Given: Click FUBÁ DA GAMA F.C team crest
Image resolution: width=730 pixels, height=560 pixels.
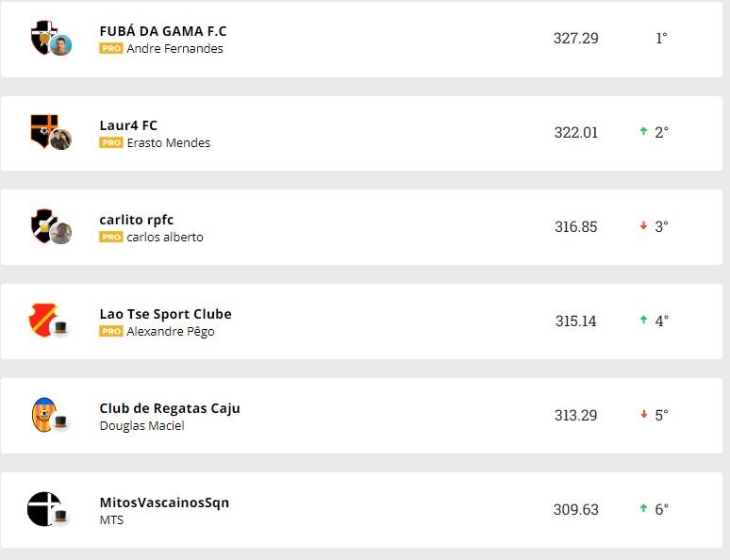Looking at the screenshot, I should 42,36.
